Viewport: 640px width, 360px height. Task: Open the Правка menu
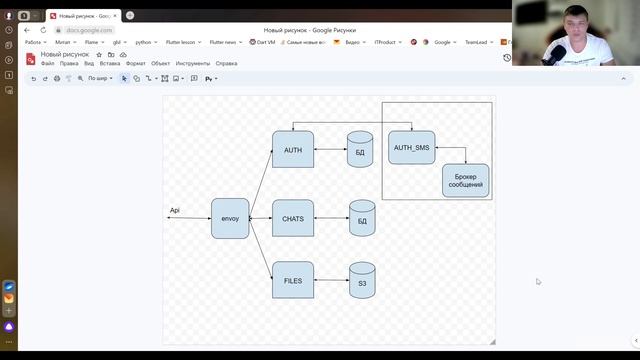(69, 64)
